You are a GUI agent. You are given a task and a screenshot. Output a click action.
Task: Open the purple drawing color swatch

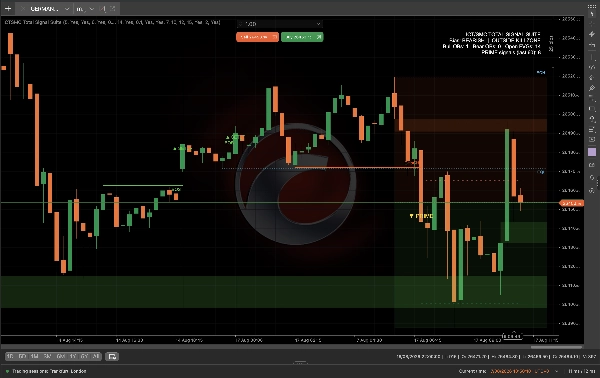[x=592, y=152]
